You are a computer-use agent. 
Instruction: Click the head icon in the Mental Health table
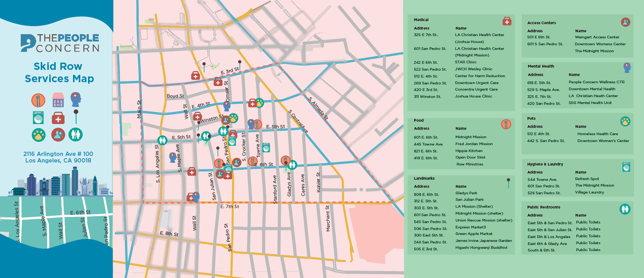tap(627, 68)
